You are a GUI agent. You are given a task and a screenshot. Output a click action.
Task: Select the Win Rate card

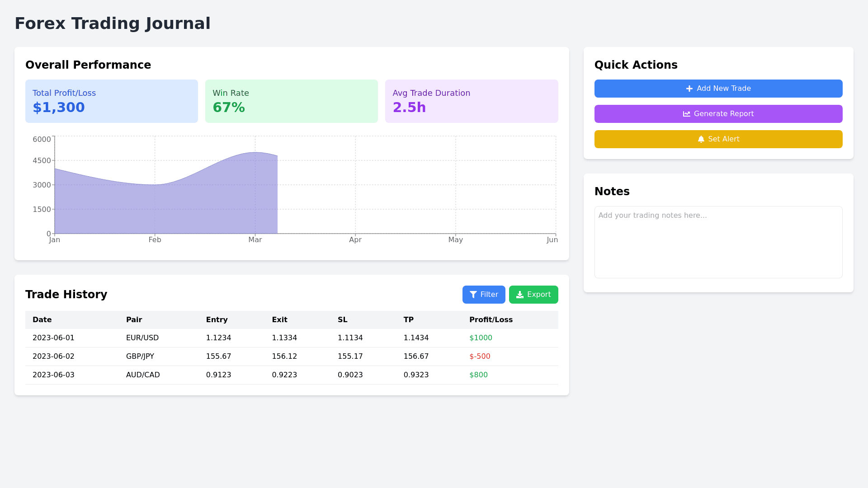(291, 101)
